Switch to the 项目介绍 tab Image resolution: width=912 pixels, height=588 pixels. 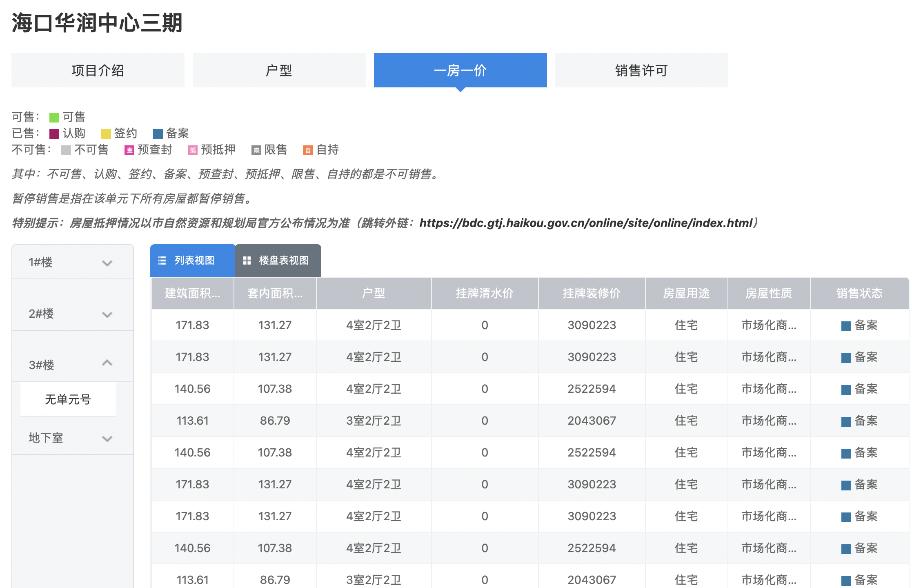pyautogui.click(x=98, y=70)
